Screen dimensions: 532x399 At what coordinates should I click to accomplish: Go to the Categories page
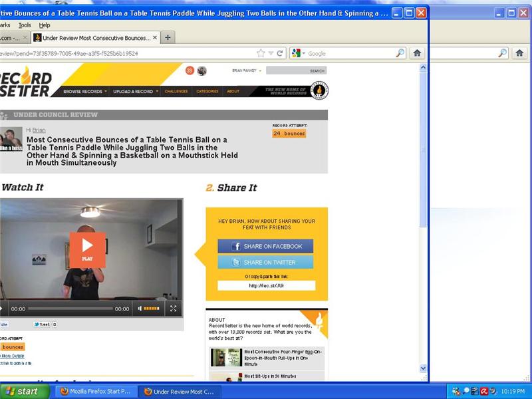coord(207,91)
